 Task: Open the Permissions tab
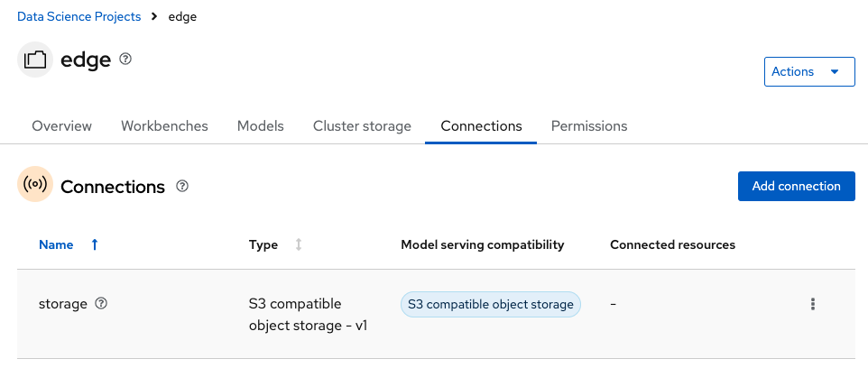[x=588, y=126]
